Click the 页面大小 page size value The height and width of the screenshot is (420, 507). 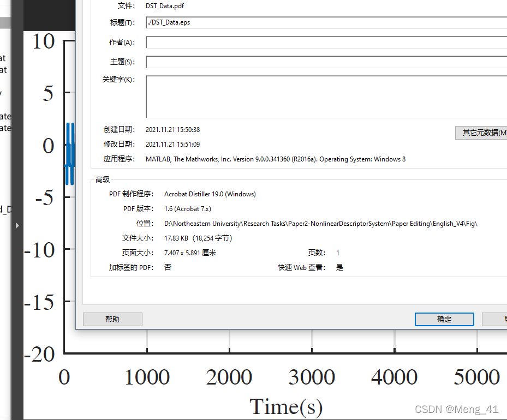click(x=190, y=253)
